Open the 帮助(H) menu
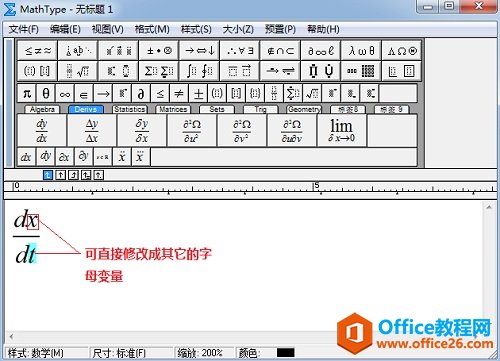Screen dimensions: 500x361 [x=323, y=29]
